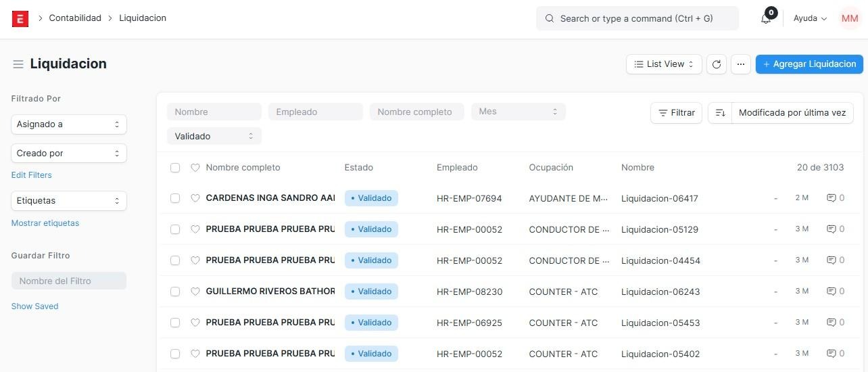The width and height of the screenshot is (868, 372).
Task: Click the MM user avatar
Action: coord(849,19)
